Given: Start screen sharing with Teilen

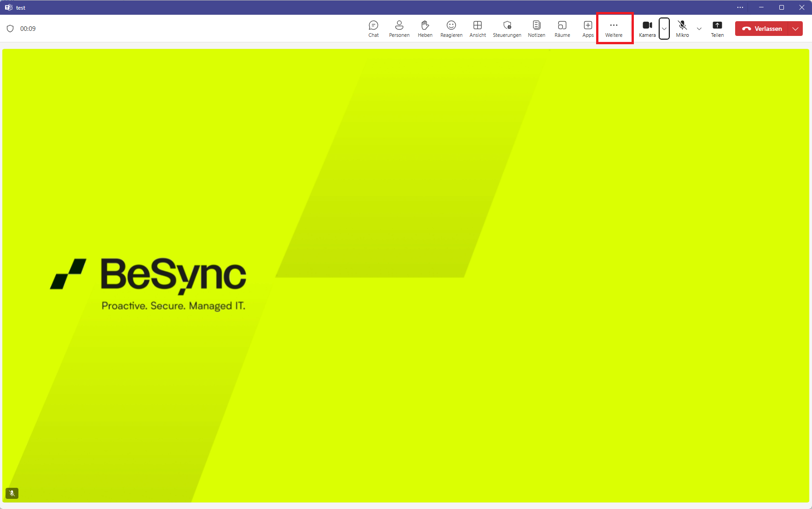Looking at the screenshot, I should pos(718,28).
